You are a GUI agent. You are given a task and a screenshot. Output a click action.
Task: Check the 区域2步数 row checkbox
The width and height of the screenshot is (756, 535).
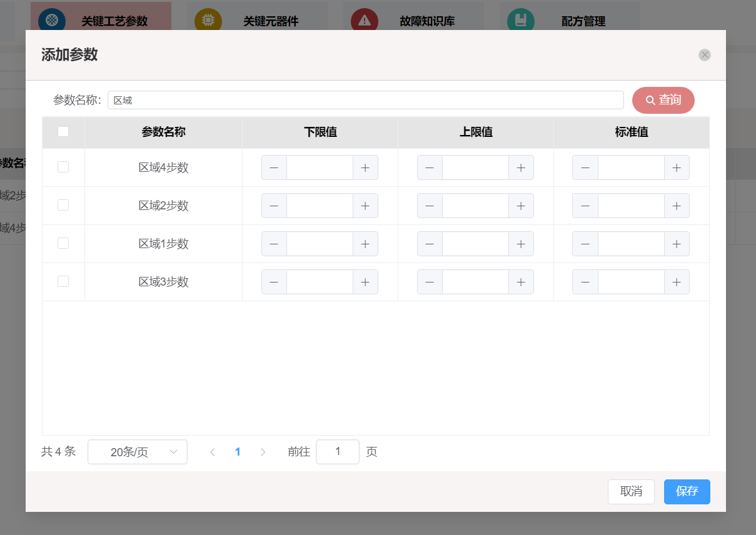(x=63, y=205)
